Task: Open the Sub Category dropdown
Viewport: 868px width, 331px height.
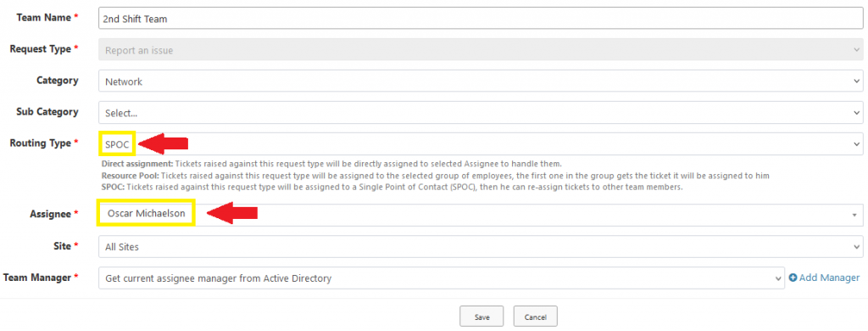Action: 481,113
